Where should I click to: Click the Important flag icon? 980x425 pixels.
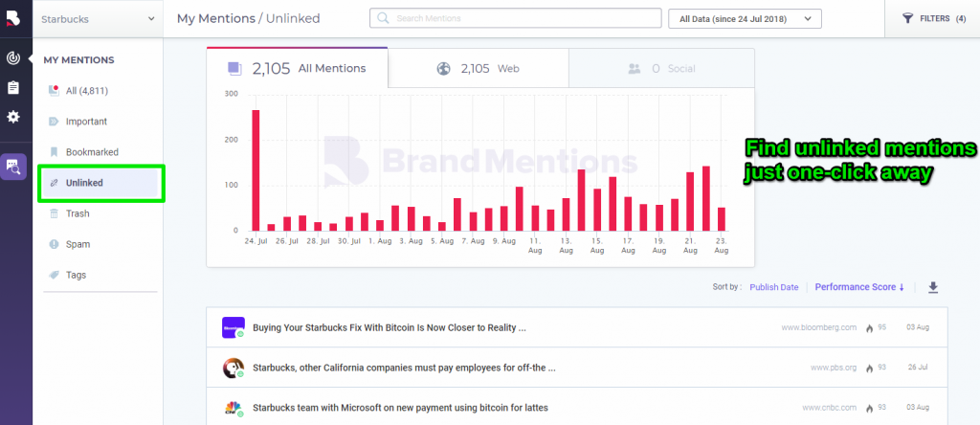point(55,122)
